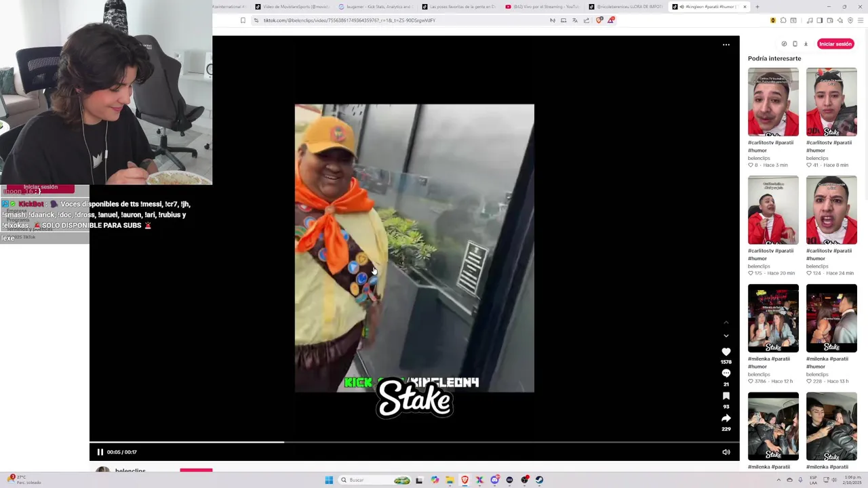This screenshot has width=868, height=488.
Task: Click the second milenka thumbnail in bottom row
Action: (831, 426)
